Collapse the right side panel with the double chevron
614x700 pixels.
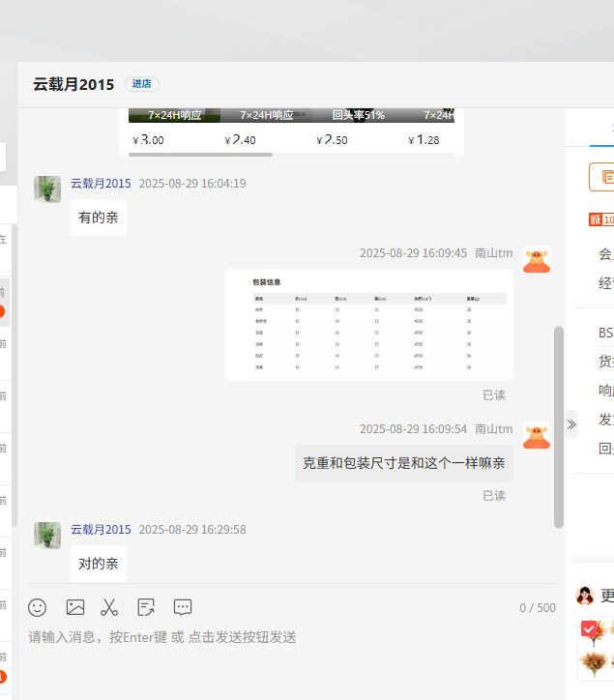coord(571,423)
